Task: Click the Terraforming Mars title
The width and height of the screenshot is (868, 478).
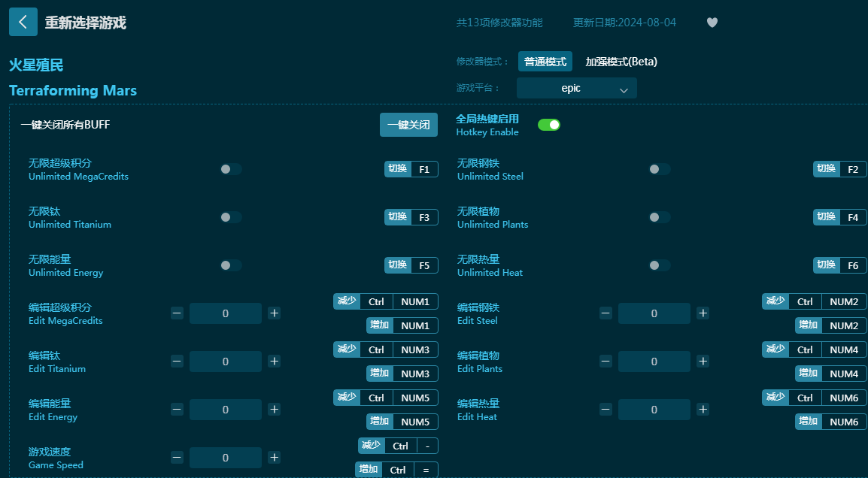Action: pyautogui.click(x=73, y=91)
